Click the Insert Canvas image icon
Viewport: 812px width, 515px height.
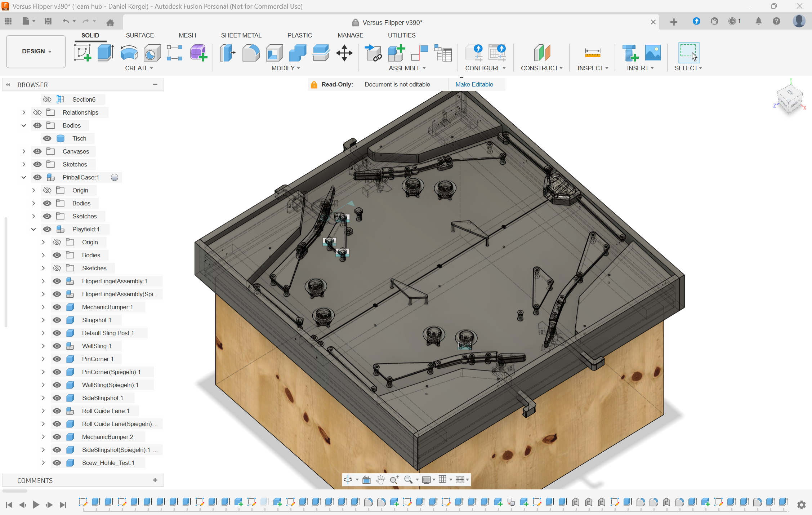click(x=653, y=53)
